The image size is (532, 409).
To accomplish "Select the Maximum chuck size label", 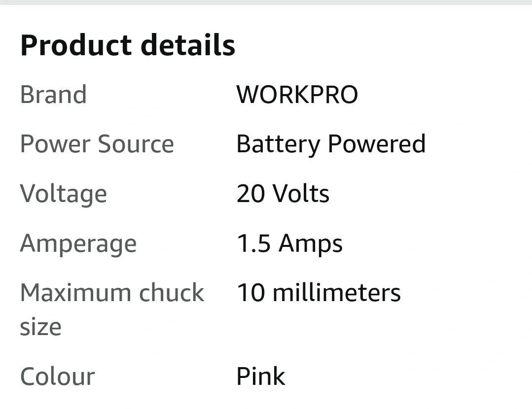I will [x=112, y=309].
